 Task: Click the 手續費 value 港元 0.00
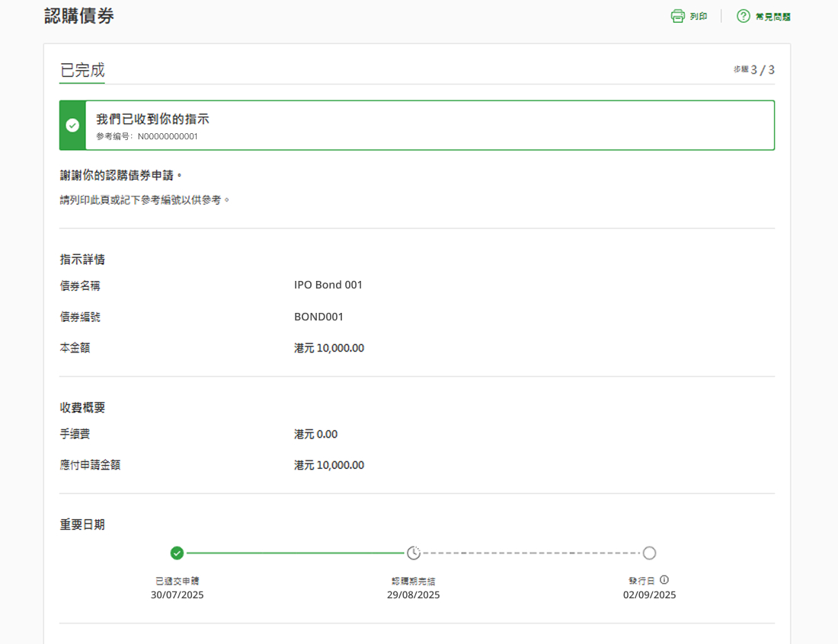pyautogui.click(x=315, y=434)
